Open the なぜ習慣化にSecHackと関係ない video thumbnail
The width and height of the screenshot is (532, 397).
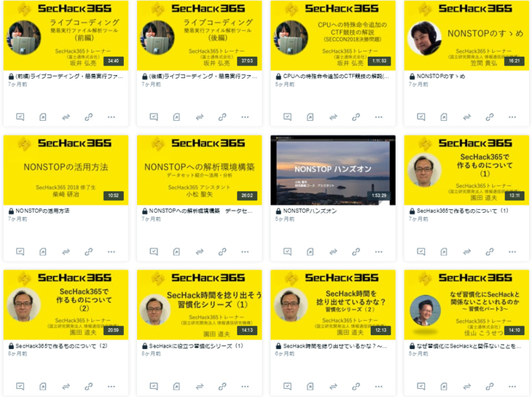tap(466, 304)
